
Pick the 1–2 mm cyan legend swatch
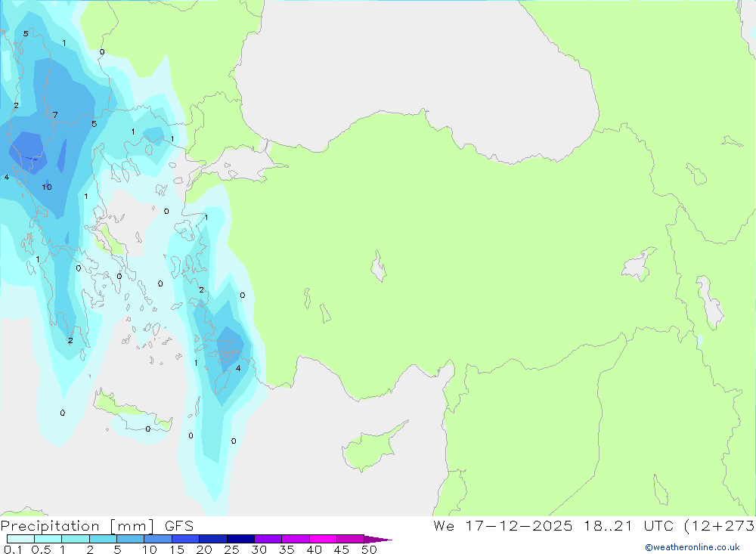(x=76, y=539)
